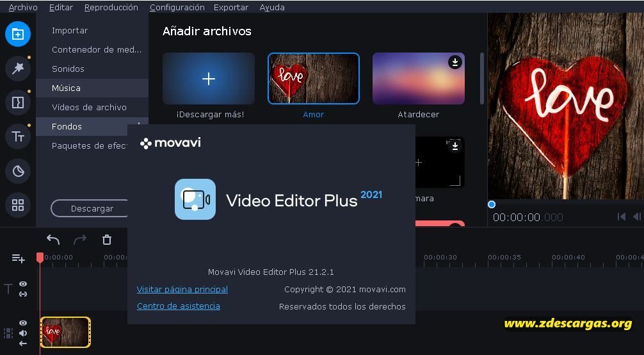The image size is (644, 355).
Task: Click the 00:00:30 timeline ruler mark
Action: [x=440, y=257]
